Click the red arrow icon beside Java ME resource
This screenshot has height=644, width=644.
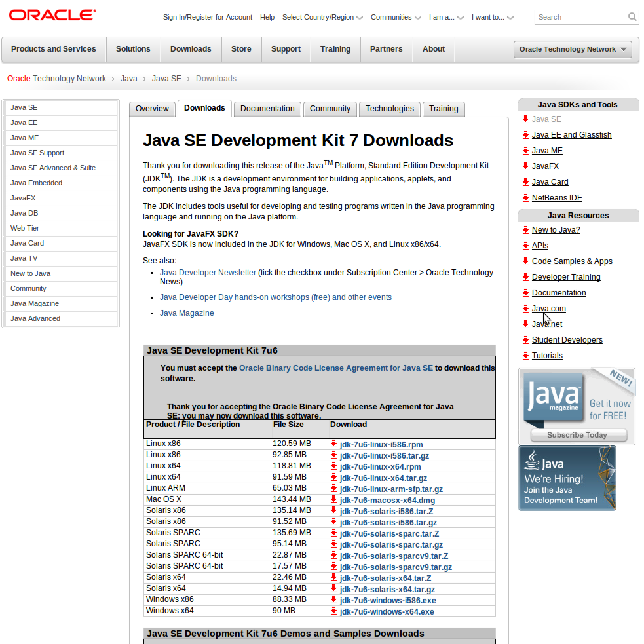525,150
